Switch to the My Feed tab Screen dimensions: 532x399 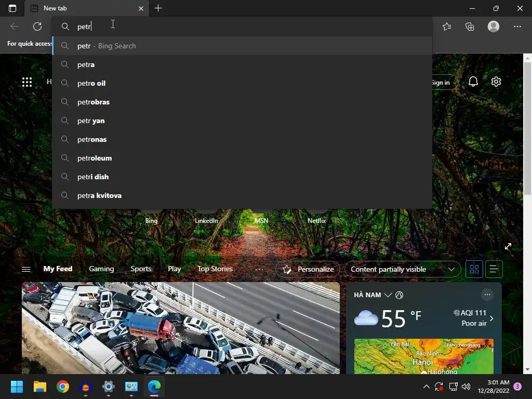(58, 269)
